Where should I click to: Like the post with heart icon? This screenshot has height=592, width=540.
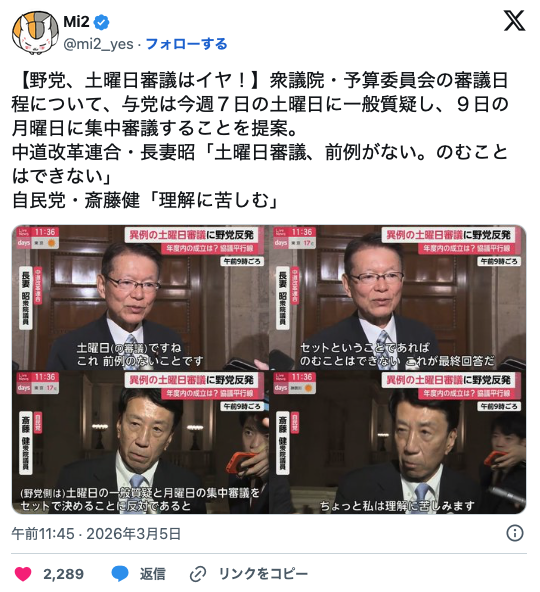tap(23, 574)
